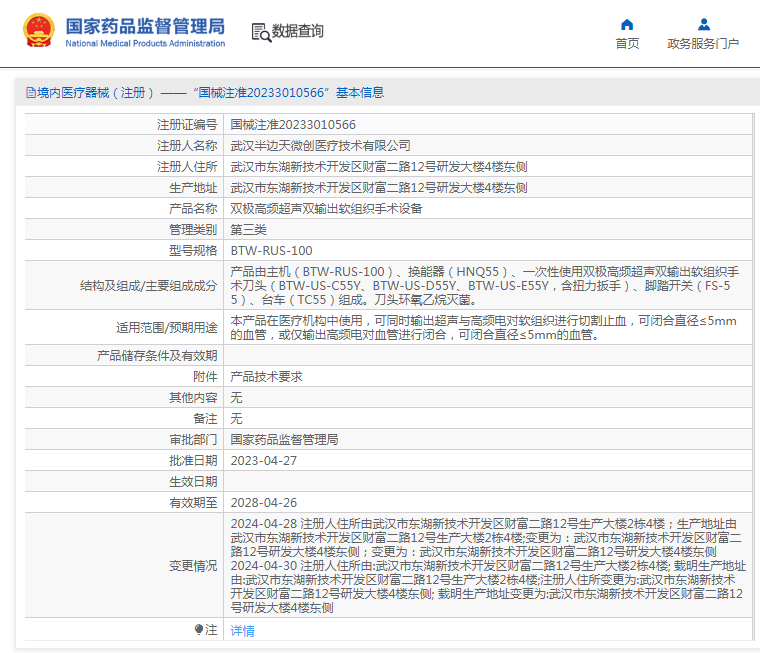Screen dimensions: 760x653
Task: Click the 变更情况 row label
Action: (193, 566)
